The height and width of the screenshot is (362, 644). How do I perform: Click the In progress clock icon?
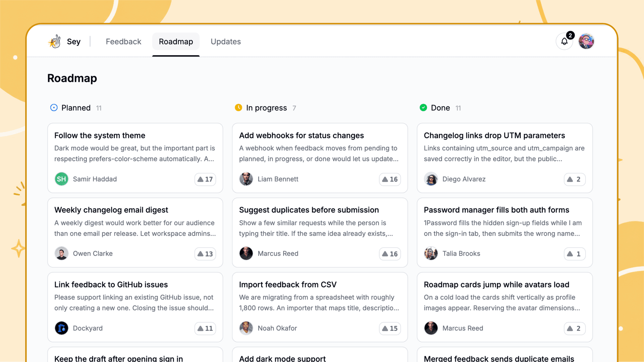point(238,108)
